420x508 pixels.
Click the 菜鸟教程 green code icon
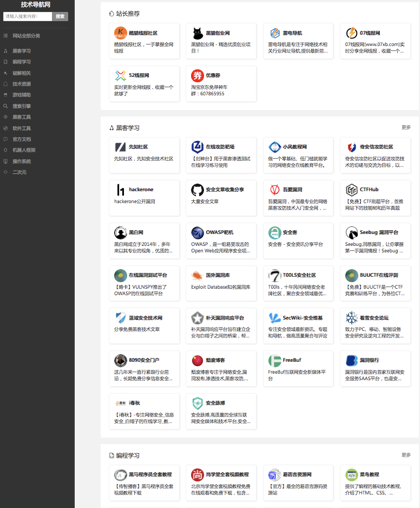point(352,474)
